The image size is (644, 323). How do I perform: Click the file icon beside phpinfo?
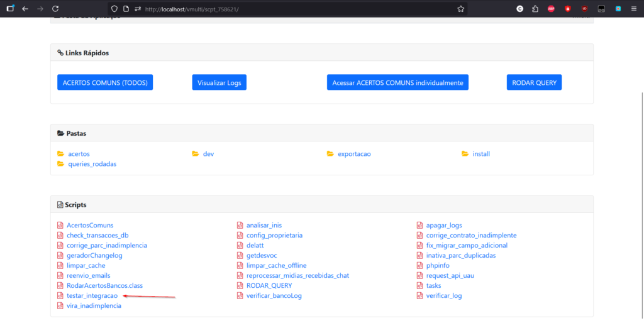[421, 265]
